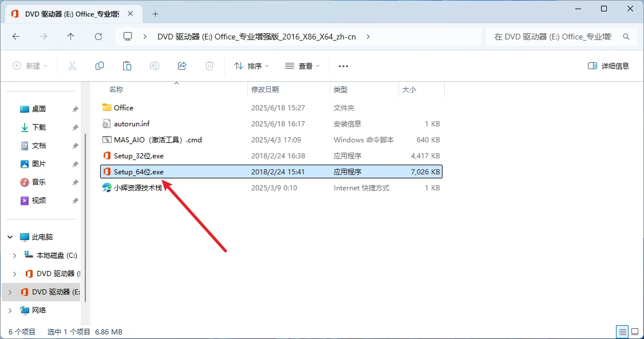The width and height of the screenshot is (644, 339).
Task: Collapse the 此电脑 tree node
Action: 10,237
